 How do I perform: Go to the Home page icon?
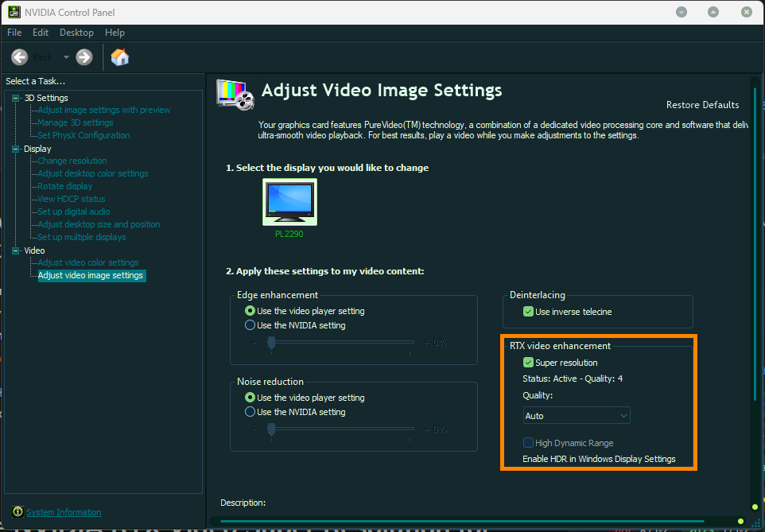(119, 57)
